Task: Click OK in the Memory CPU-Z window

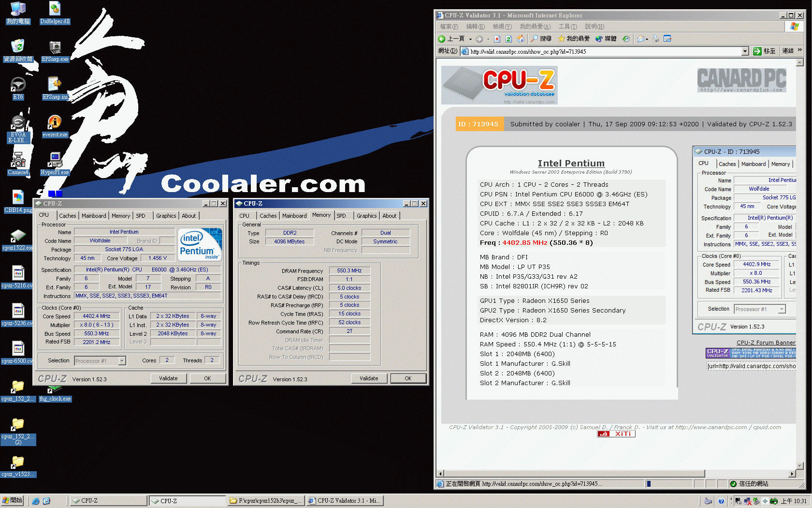Action: (x=408, y=378)
